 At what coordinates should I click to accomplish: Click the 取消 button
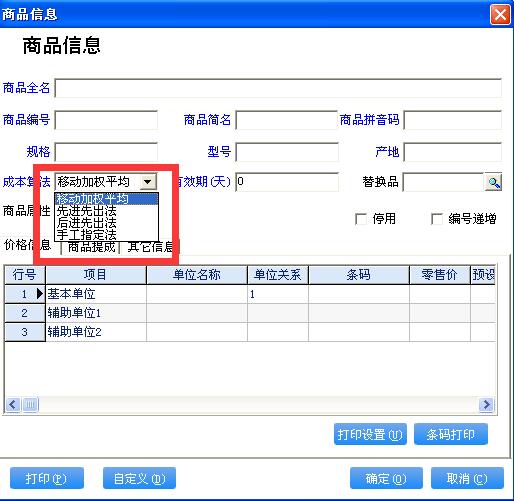click(x=467, y=478)
